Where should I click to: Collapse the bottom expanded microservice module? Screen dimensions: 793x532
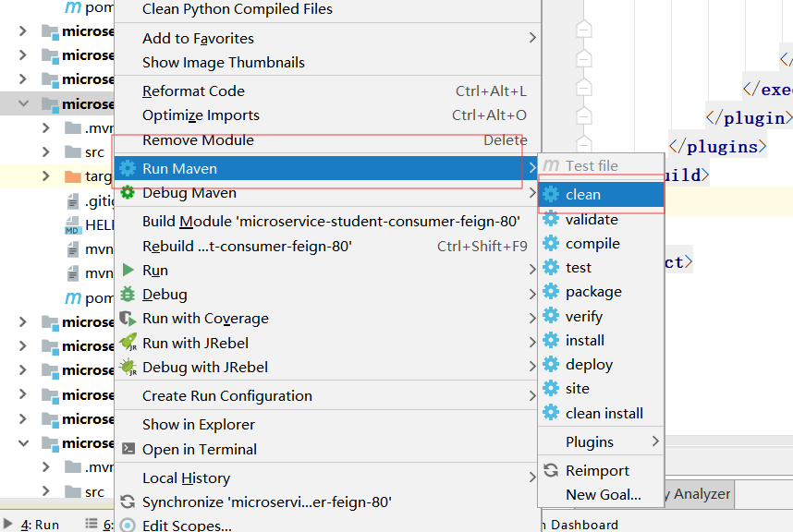[23, 443]
